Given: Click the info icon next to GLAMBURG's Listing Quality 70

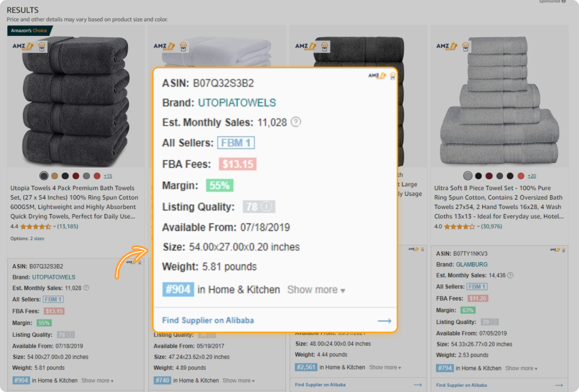Looking at the screenshot, I should [494, 322].
